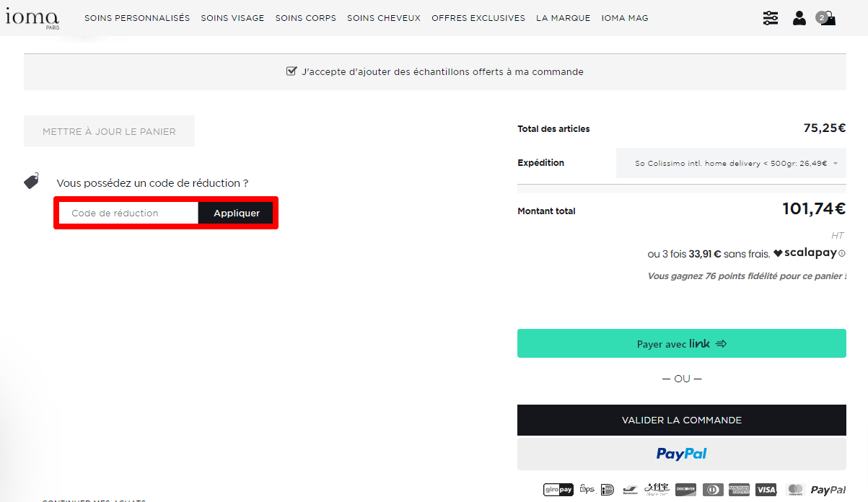Open the IOMA Paris logo homepage
This screenshot has width=868, height=502.
pyautogui.click(x=32, y=18)
